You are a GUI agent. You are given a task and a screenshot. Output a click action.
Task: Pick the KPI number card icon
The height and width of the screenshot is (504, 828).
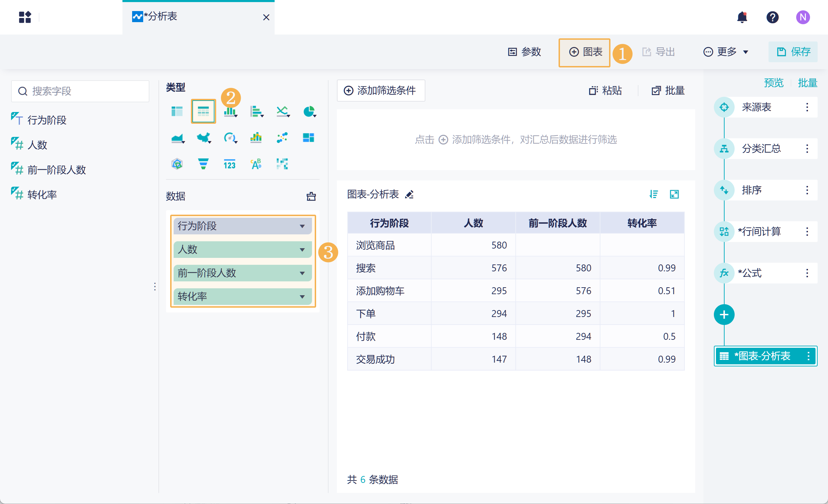[229, 164]
